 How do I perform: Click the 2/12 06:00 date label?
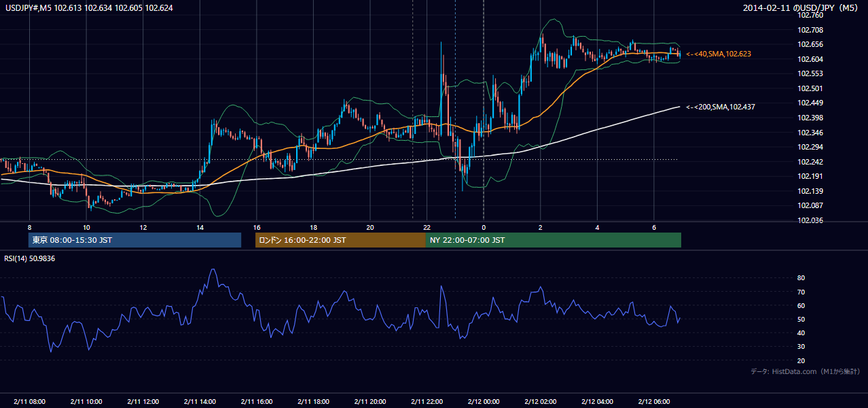point(654,401)
